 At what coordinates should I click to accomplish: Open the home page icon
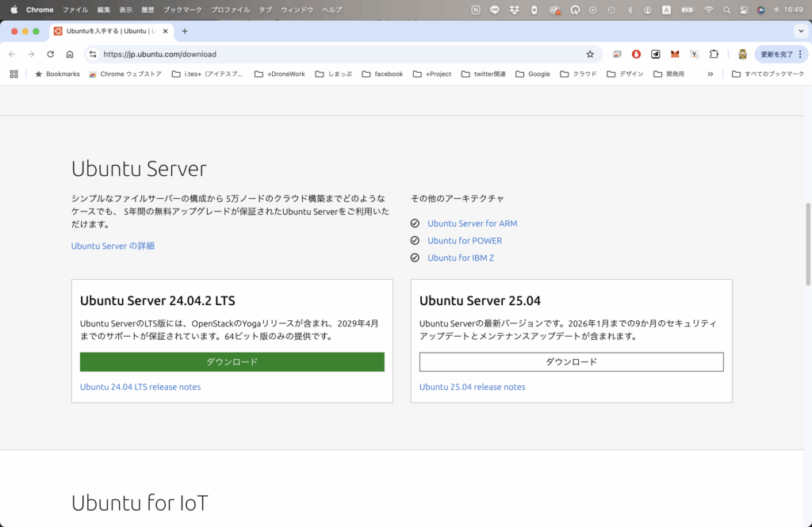click(x=70, y=54)
